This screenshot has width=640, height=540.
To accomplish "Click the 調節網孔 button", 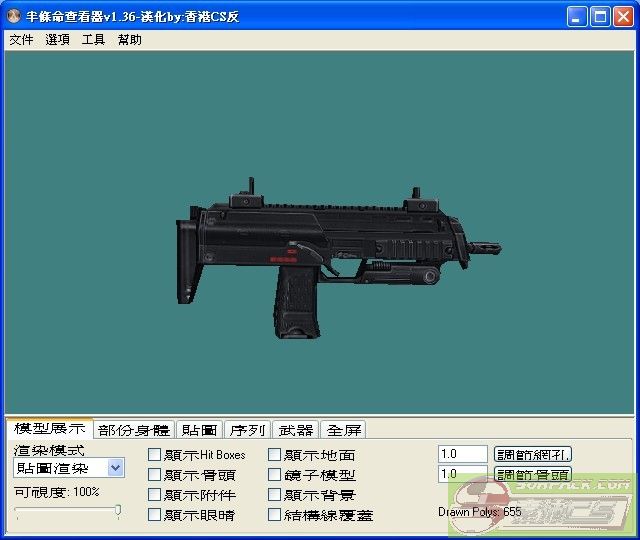I will [533, 454].
